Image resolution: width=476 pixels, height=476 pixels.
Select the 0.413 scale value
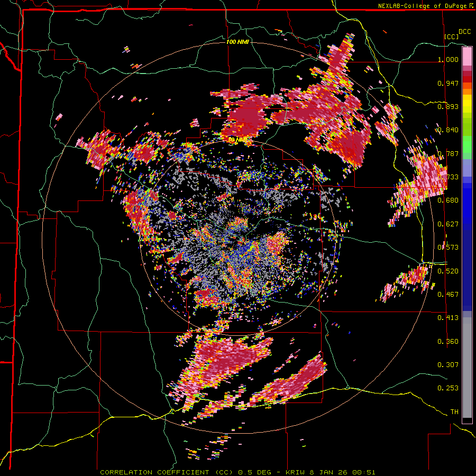pos(448,318)
